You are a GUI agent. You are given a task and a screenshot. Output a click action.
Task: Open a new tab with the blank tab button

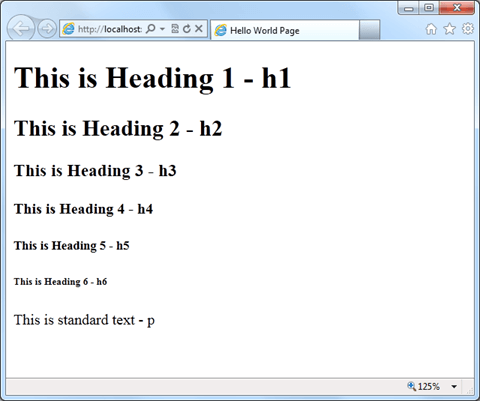pyautogui.click(x=369, y=30)
